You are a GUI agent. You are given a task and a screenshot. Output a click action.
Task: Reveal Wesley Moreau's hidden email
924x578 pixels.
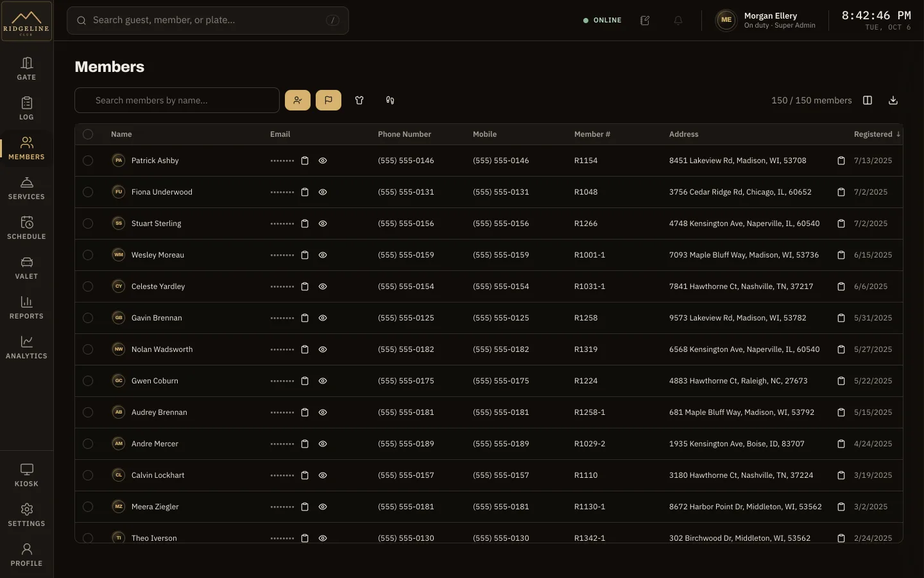(x=323, y=255)
